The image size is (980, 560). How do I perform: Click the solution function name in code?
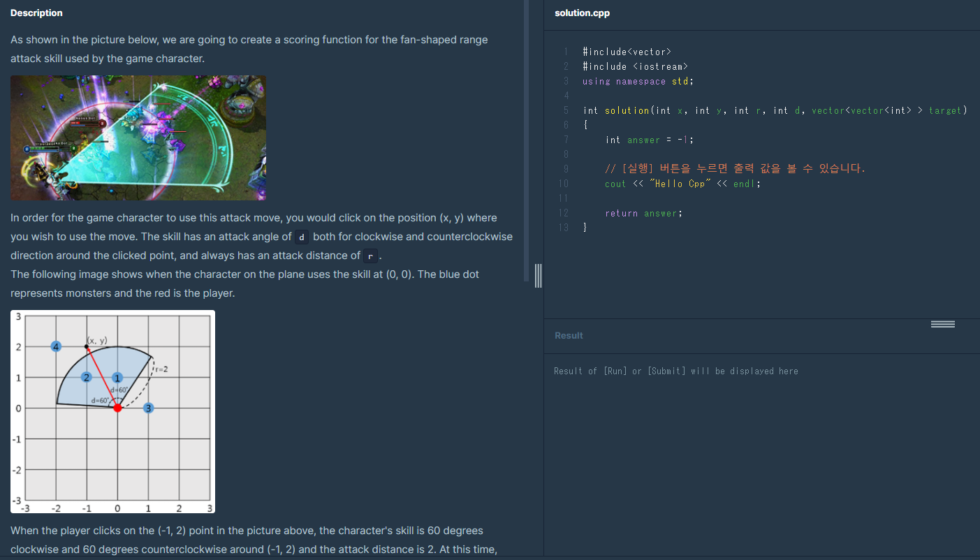coord(626,110)
